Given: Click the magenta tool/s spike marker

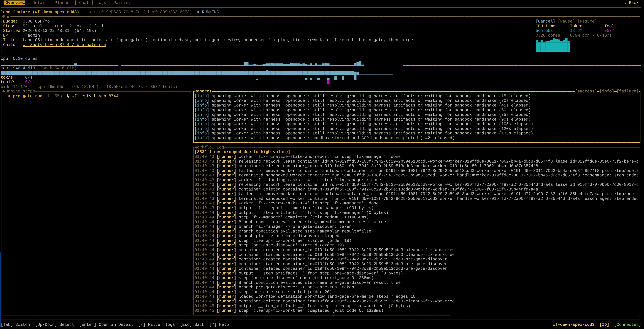Looking at the screenshot, I should 328,82.
